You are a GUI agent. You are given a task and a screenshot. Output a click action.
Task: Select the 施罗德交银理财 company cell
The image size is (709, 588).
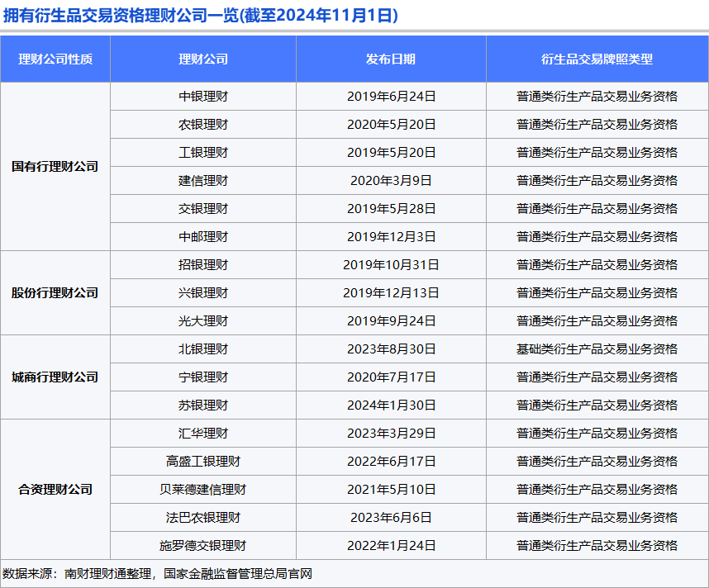tap(203, 546)
